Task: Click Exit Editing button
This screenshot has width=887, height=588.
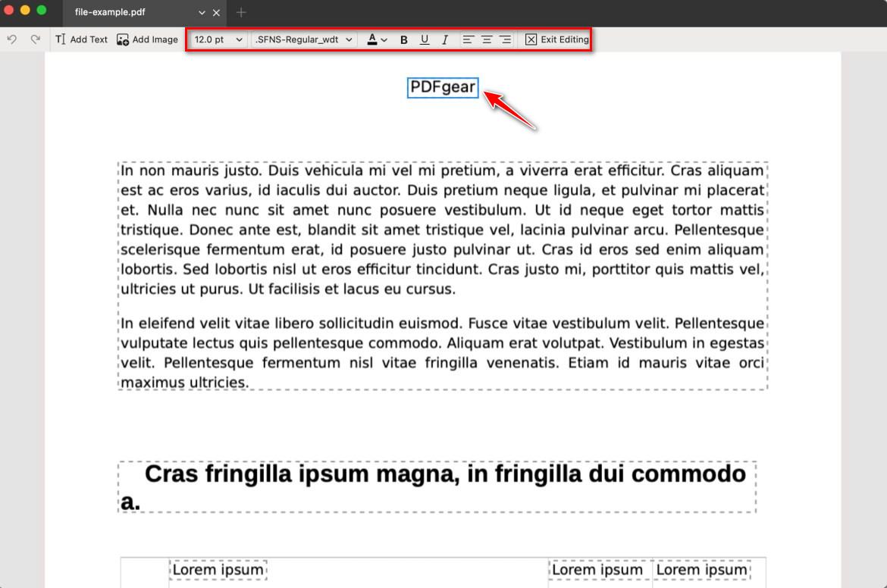Action: [556, 39]
